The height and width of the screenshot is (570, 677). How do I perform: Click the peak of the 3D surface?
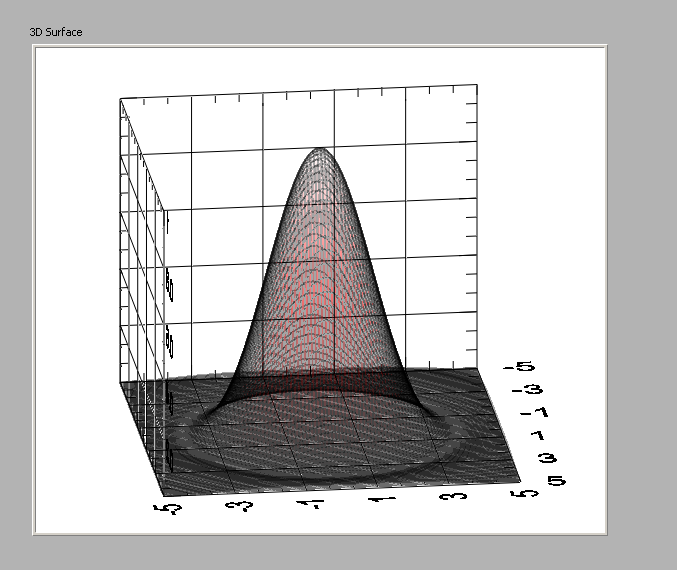(319, 150)
